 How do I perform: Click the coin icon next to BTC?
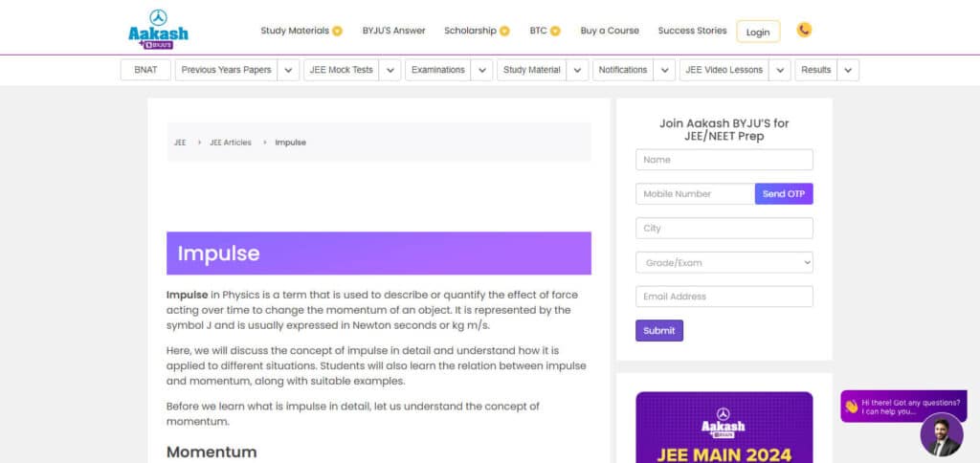555,31
